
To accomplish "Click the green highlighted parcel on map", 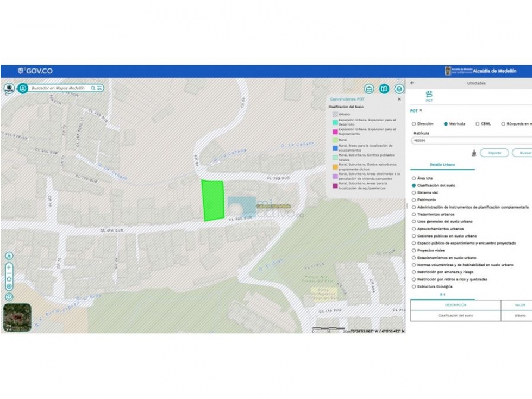I will click(x=213, y=200).
